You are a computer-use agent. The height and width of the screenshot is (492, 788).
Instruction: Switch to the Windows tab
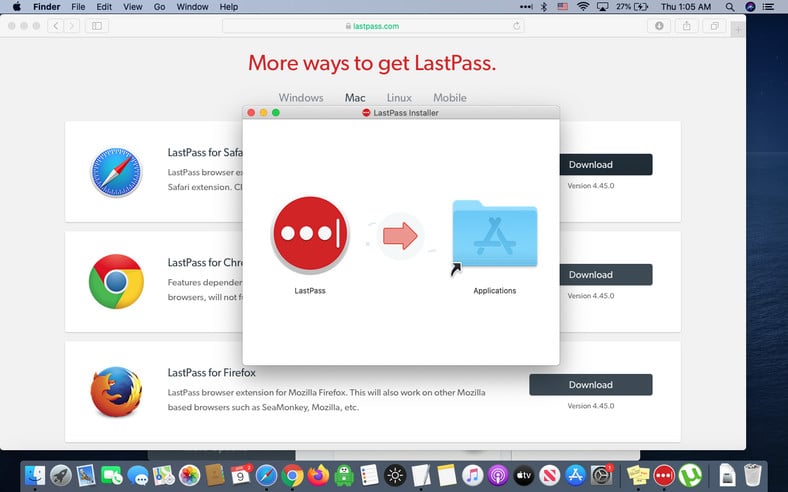[301, 97]
